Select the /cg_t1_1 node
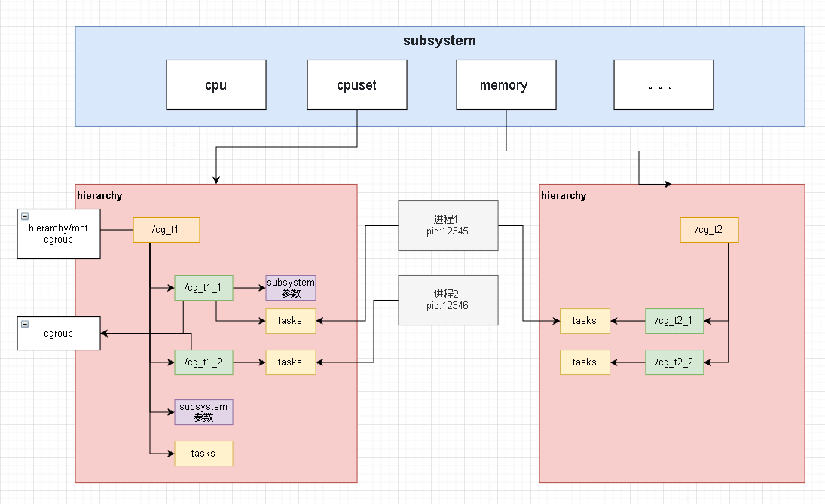 tap(203, 288)
